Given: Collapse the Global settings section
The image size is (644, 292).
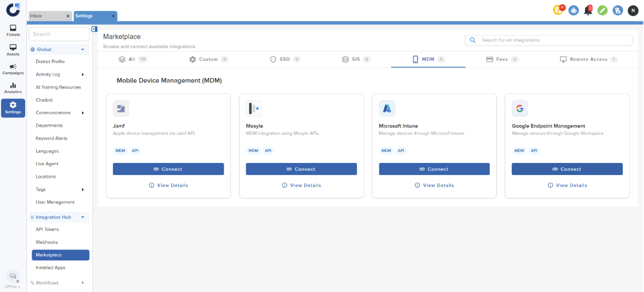Looking at the screenshot, I should [83, 50].
